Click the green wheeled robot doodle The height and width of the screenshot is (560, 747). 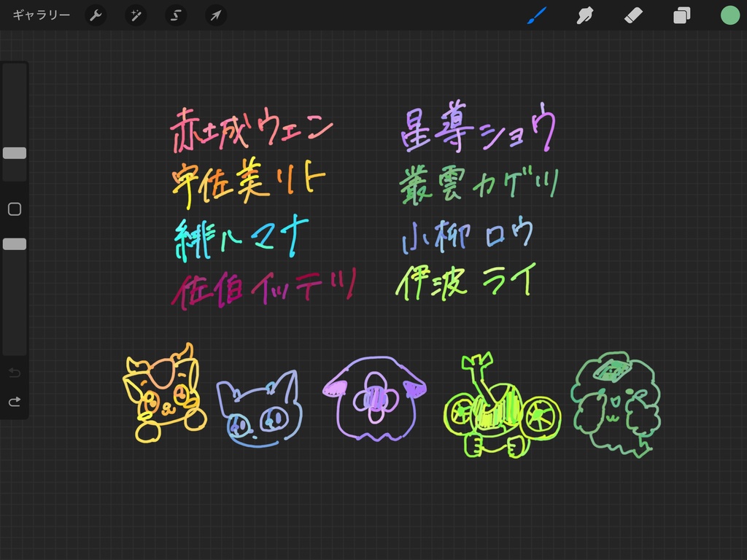coord(502,405)
